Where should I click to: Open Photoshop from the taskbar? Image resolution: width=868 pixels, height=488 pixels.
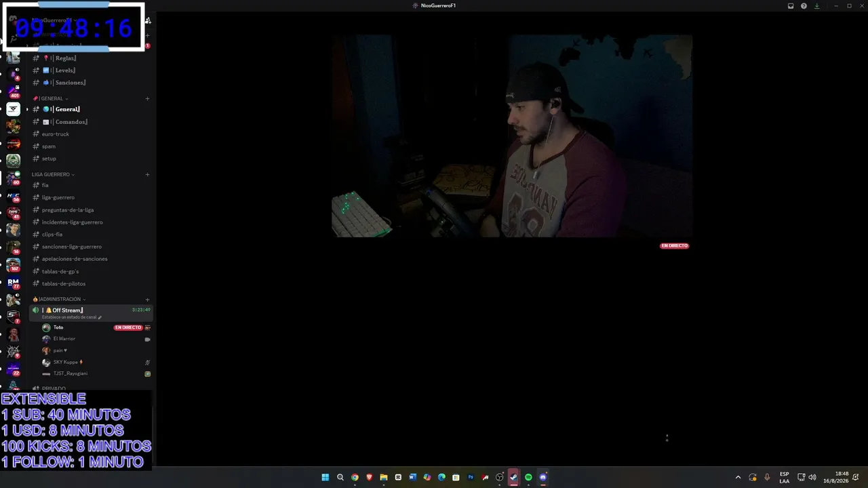(x=471, y=477)
